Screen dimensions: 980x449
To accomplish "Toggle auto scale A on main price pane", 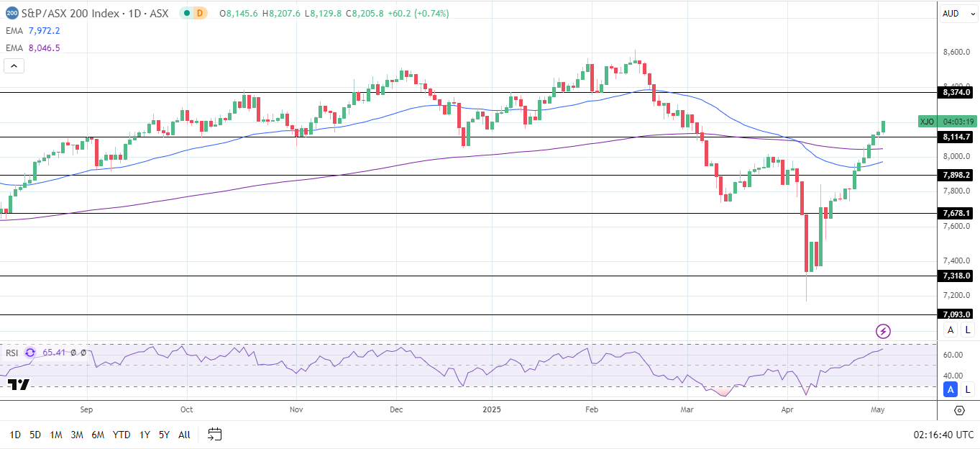I will 951,330.
